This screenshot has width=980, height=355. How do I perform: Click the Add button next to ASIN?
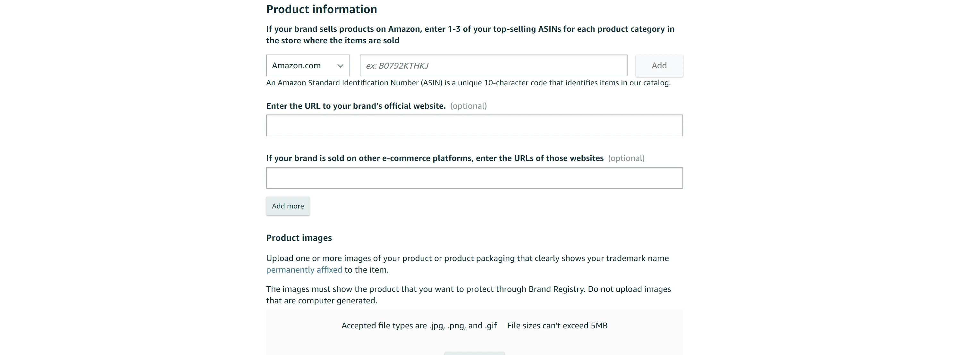[x=659, y=65]
